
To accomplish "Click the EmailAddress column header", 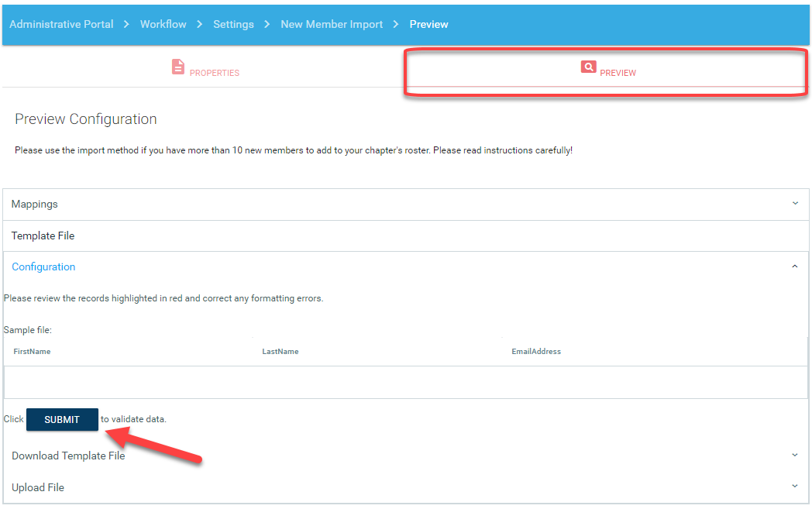I will (536, 352).
